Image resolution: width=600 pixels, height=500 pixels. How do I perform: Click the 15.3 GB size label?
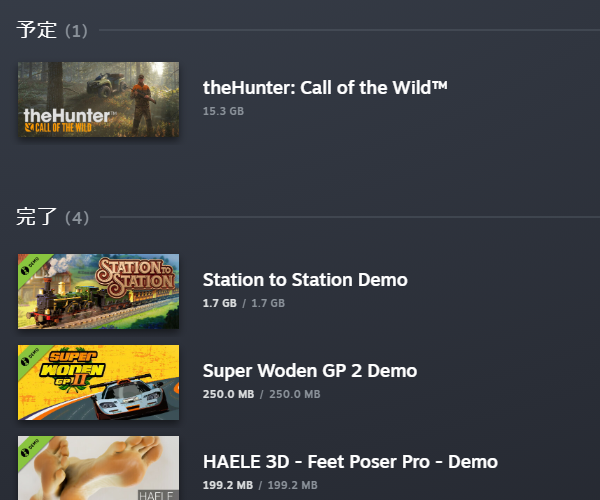tap(223, 111)
